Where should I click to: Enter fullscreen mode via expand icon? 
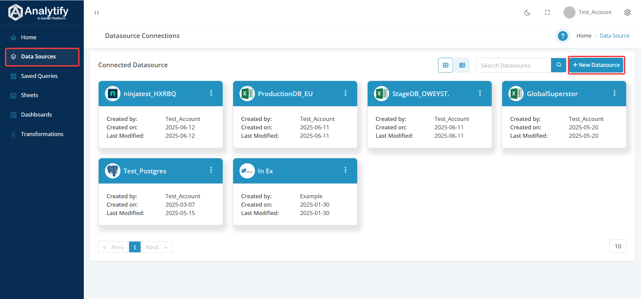[x=547, y=12]
